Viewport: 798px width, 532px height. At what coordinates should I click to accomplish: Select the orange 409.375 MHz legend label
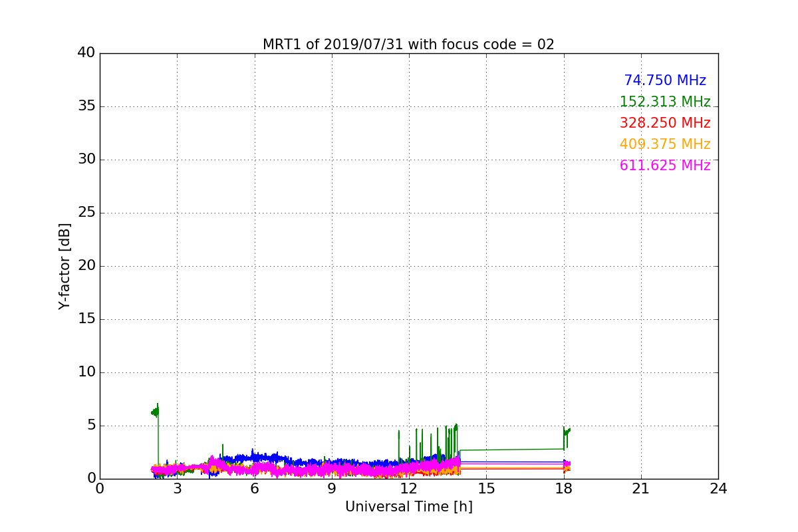pos(665,144)
